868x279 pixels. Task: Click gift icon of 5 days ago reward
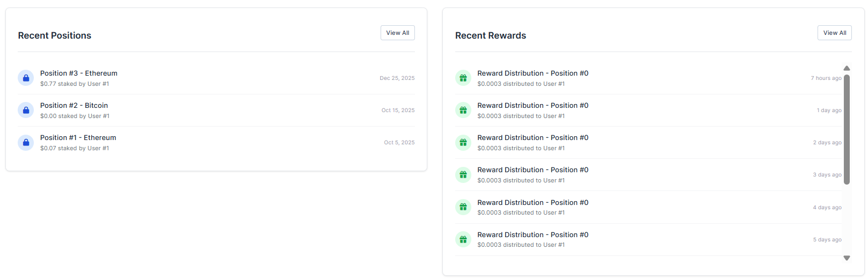tap(463, 239)
